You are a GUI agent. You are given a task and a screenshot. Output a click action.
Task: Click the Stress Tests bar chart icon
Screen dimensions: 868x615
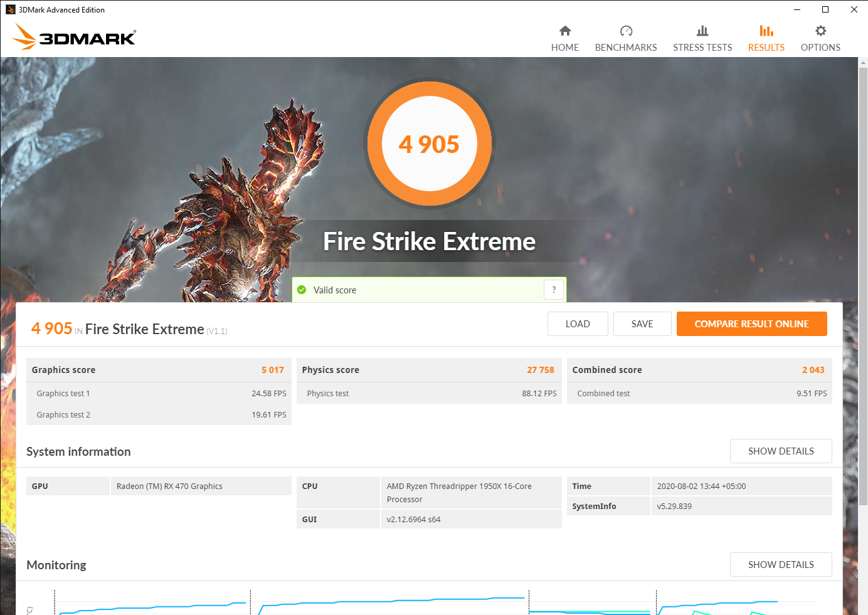(702, 31)
